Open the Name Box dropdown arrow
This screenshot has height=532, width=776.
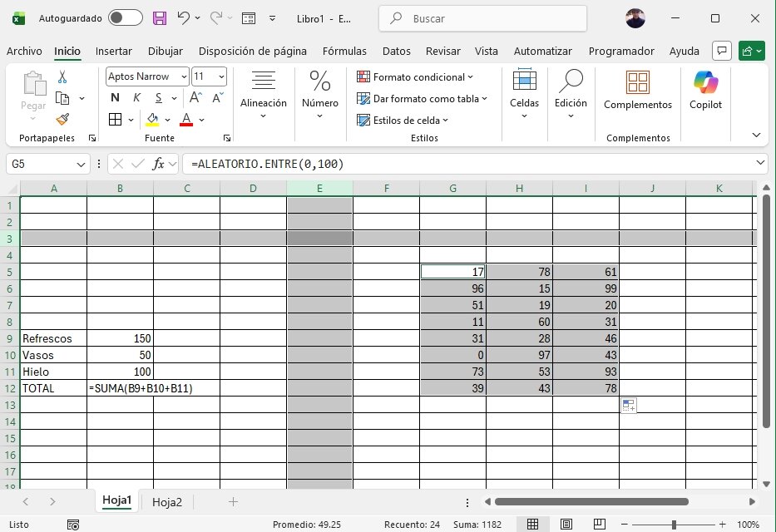(81, 165)
